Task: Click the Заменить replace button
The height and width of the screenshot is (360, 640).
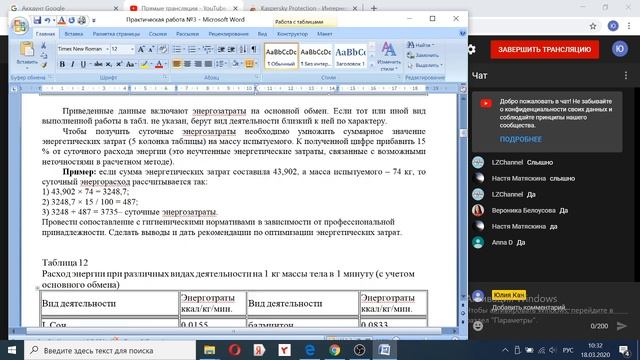Action: pos(423,55)
